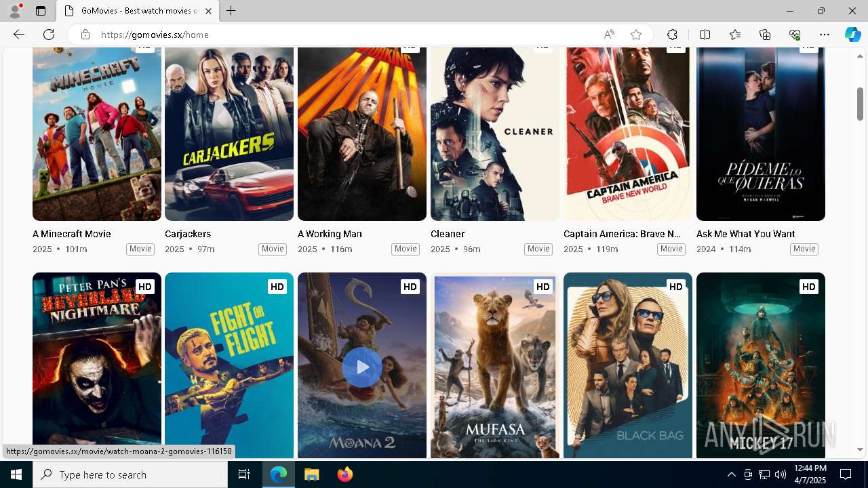Open the Fight or Flight poster
This screenshot has height=488, width=868.
click(229, 366)
